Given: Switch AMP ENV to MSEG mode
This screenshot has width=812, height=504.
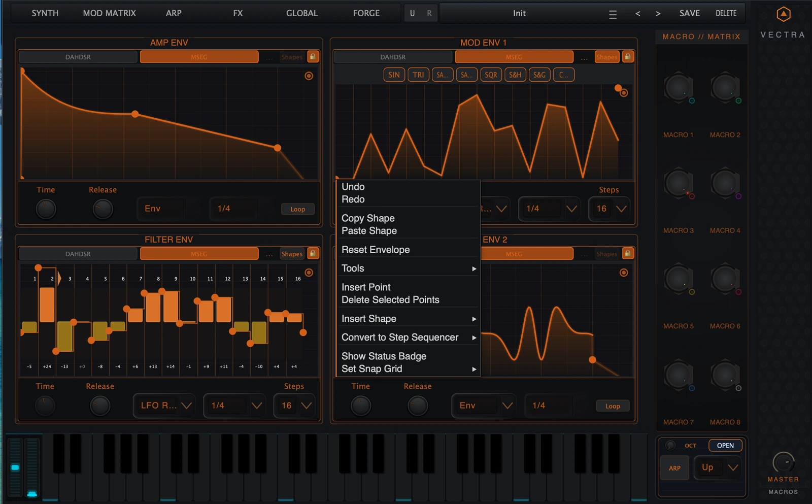Looking at the screenshot, I should tap(199, 57).
